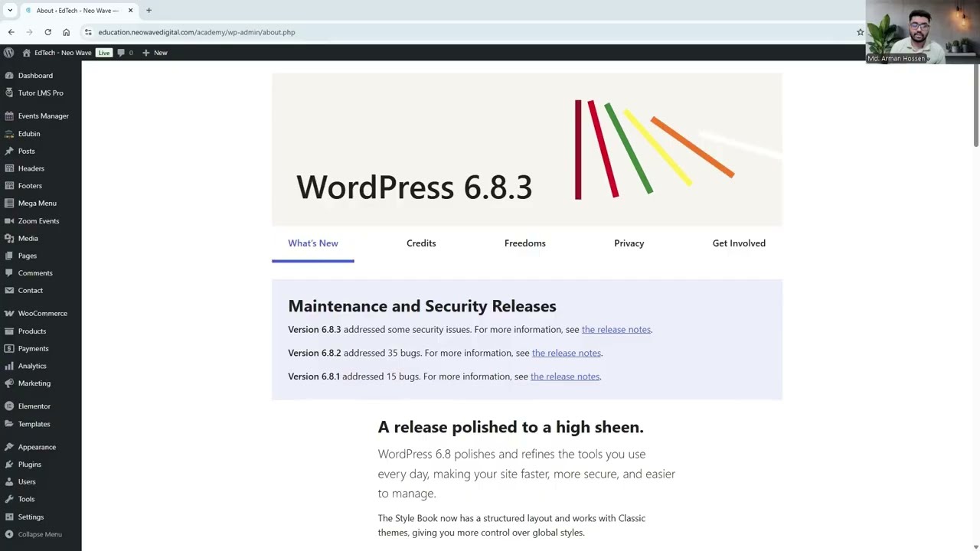980x551 pixels.
Task: Click the Events Manager calendar icon
Action: click(9, 116)
